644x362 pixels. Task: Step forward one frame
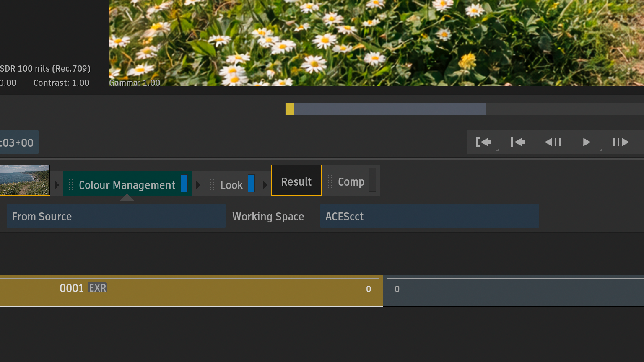(621, 142)
